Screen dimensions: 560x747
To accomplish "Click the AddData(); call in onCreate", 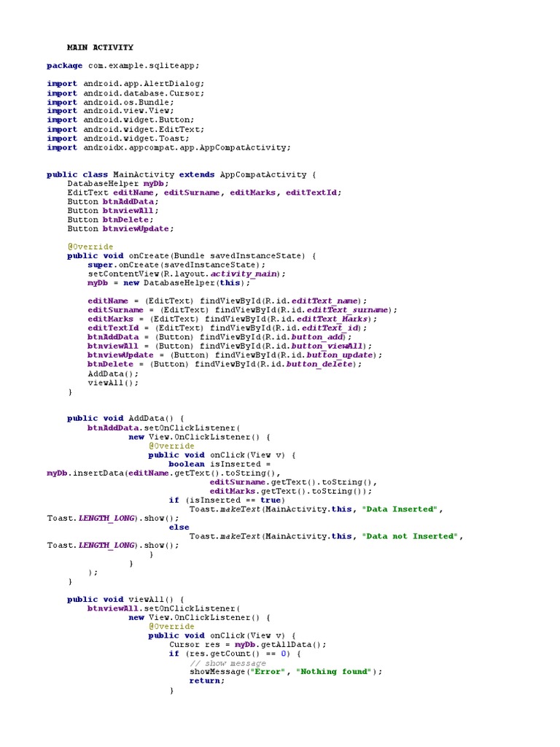I will (x=113, y=374).
